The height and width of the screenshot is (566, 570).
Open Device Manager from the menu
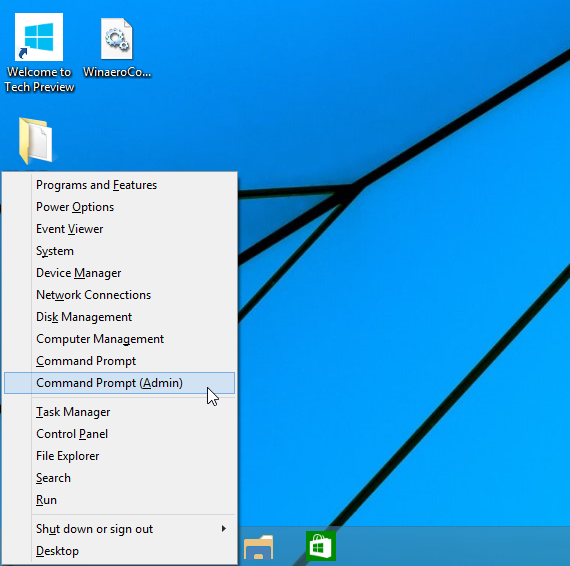[119, 273]
